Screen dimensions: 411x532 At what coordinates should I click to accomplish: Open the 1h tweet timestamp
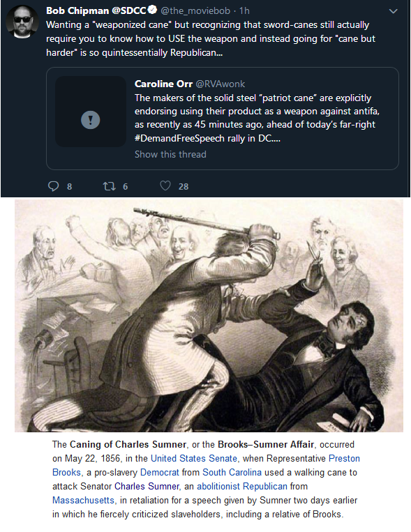point(244,11)
